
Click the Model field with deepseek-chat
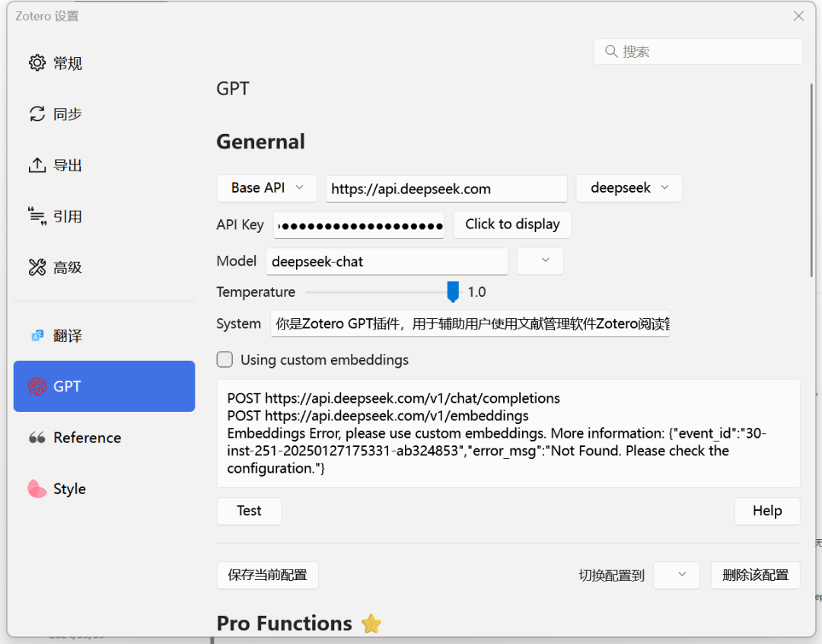387,261
